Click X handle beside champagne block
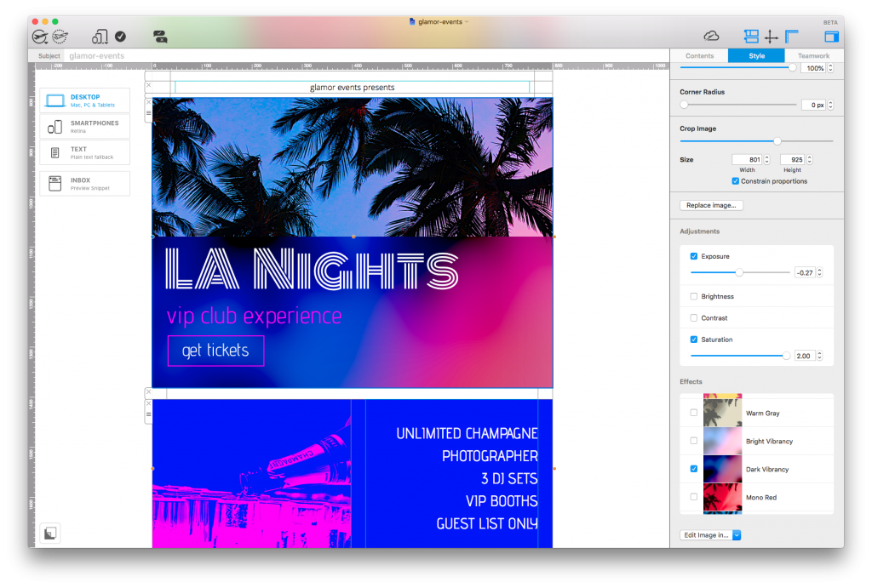The width and height of the screenshot is (872, 588). (x=148, y=403)
